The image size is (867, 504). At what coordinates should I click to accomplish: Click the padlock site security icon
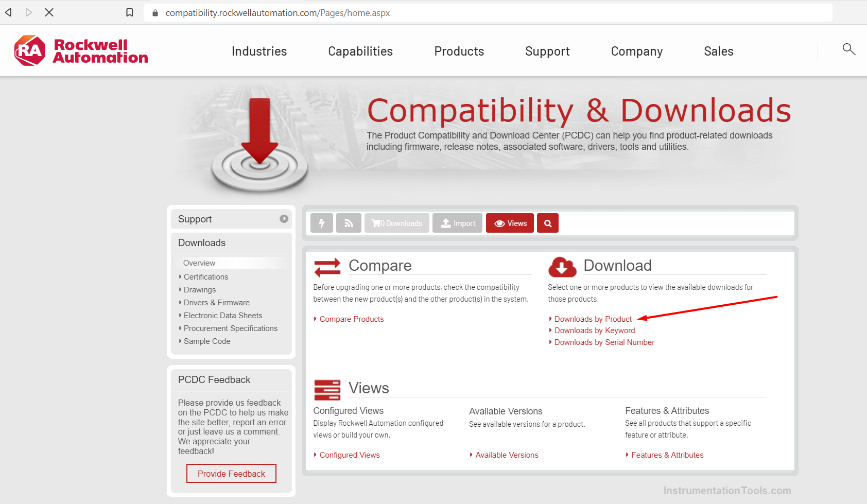[x=155, y=13]
